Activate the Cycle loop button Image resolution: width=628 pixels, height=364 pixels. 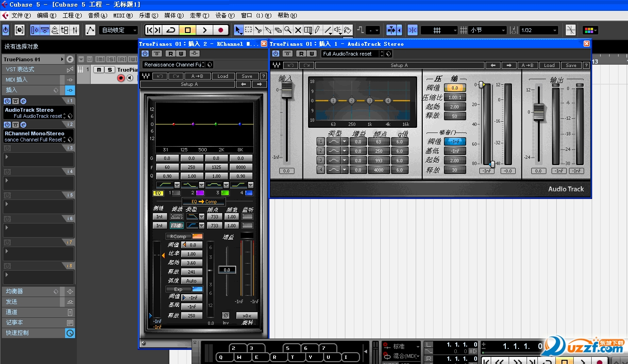click(x=171, y=30)
